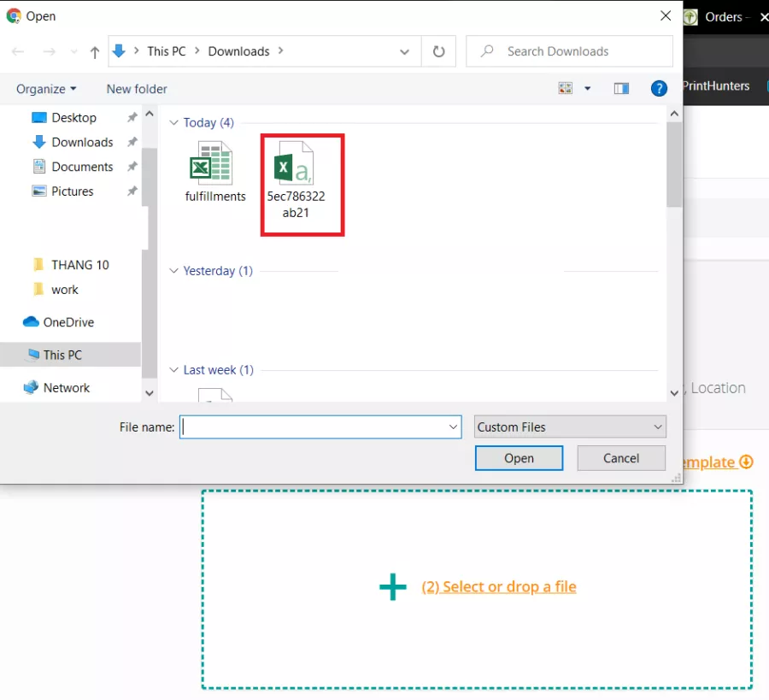The image size is (769, 700).
Task: Open the Organize menu
Action: 46,89
